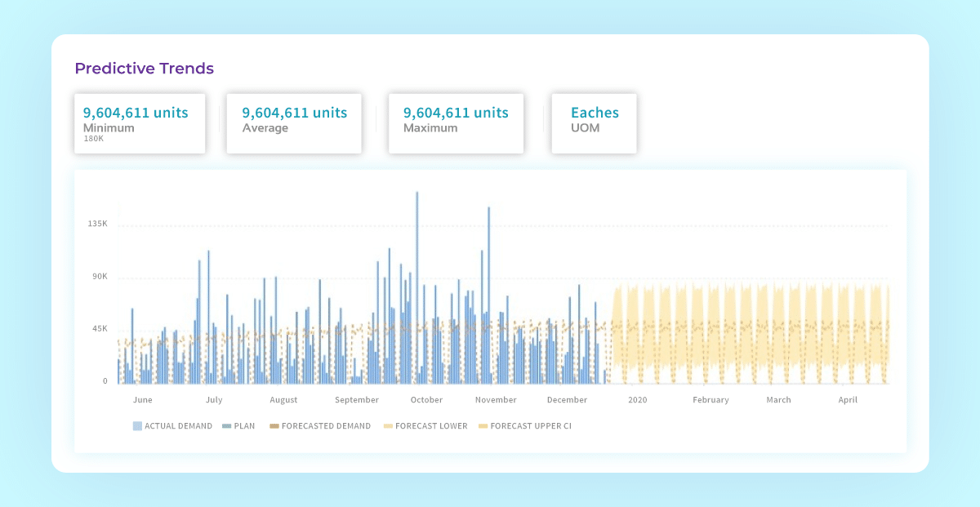Click the PLAN legend swatch
Screen dimensions: 980x507
coord(227,425)
